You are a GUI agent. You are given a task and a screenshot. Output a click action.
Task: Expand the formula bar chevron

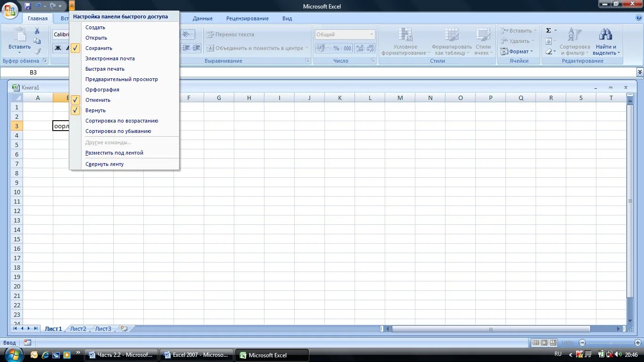tap(640, 72)
